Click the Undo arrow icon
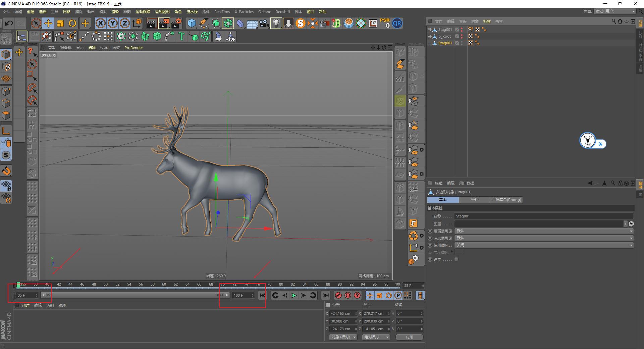 9,23
